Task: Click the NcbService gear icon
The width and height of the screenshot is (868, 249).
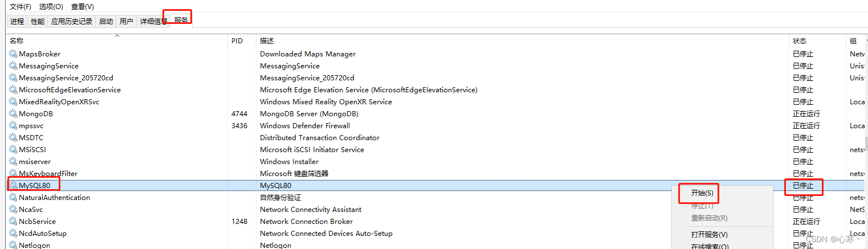Action: (13, 222)
